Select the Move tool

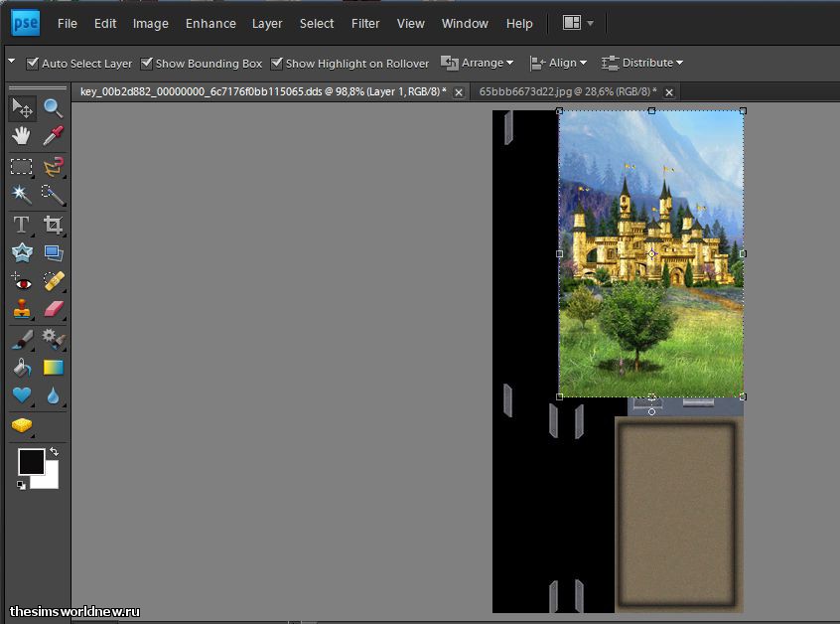[x=22, y=107]
